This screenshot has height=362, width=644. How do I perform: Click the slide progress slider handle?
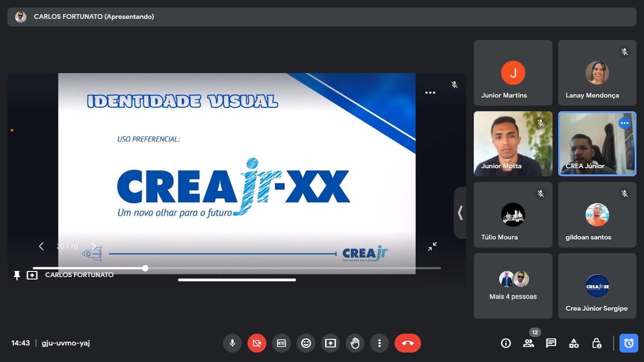(x=145, y=268)
